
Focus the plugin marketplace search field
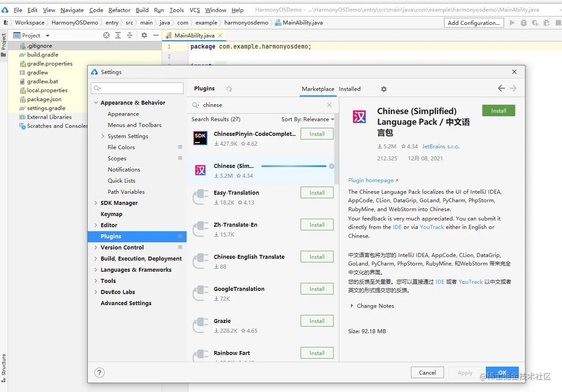263,105
